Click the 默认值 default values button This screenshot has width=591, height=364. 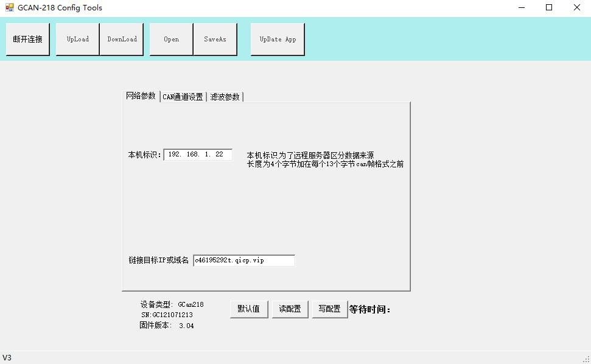[x=248, y=309]
